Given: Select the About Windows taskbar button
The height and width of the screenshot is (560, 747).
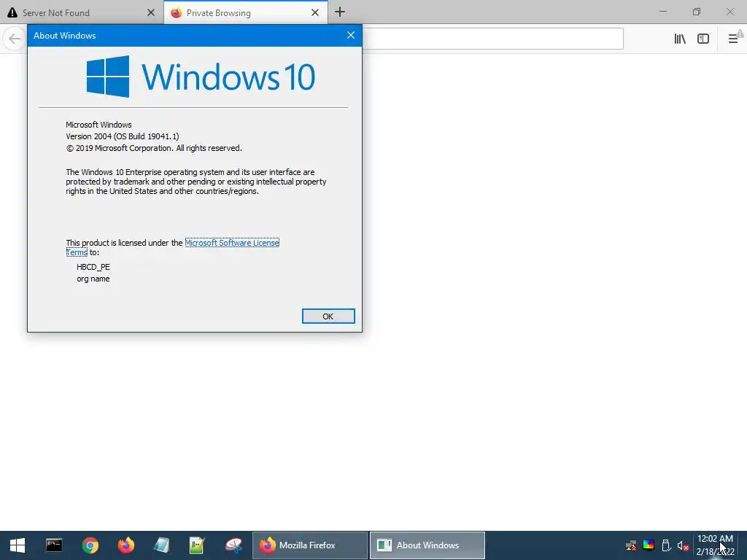Looking at the screenshot, I should 427,545.
